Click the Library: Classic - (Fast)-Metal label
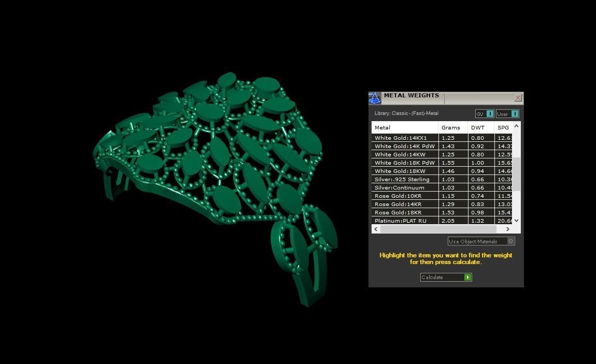The height and width of the screenshot is (364, 596). [406, 113]
